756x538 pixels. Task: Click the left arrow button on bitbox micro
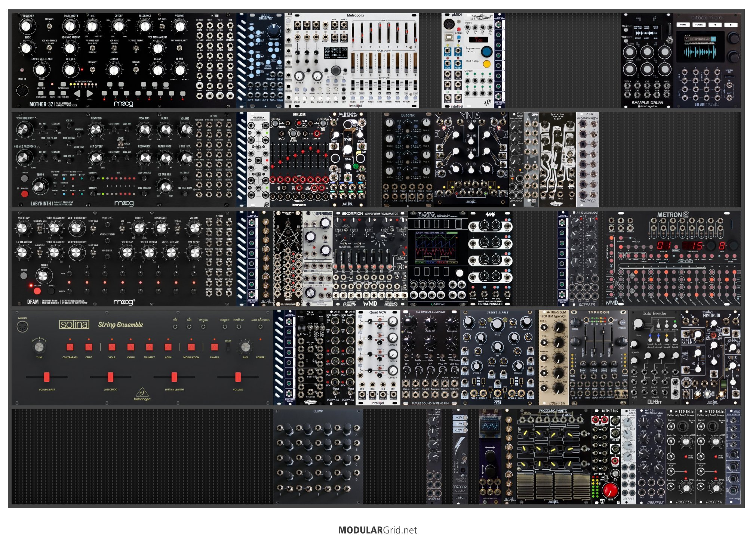point(715,25)
